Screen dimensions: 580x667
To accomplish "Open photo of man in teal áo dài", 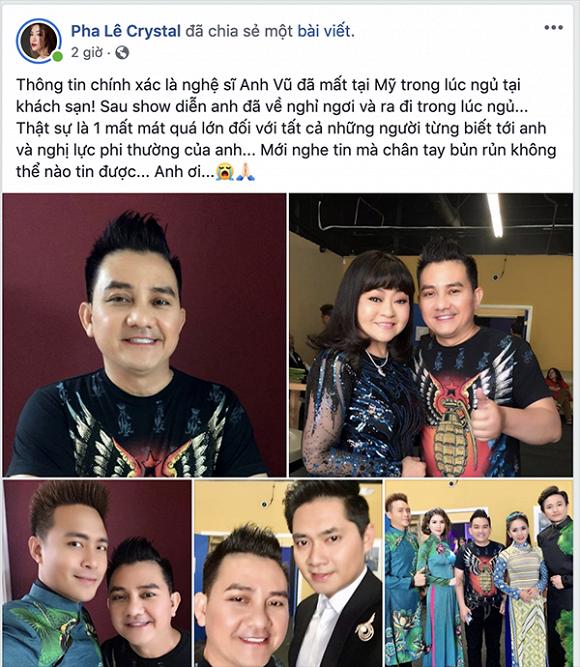I will [97, 573].
